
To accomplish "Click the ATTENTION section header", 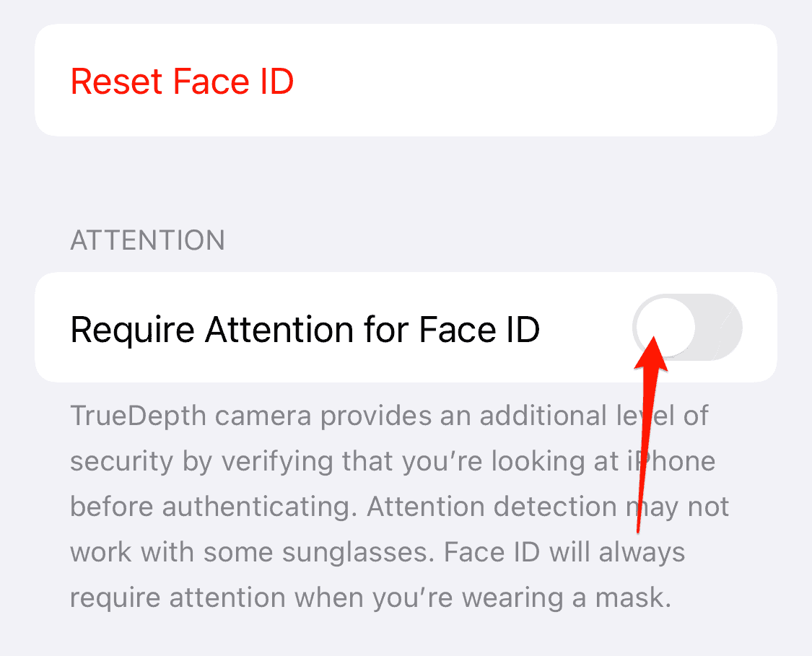I will [147, 240].
